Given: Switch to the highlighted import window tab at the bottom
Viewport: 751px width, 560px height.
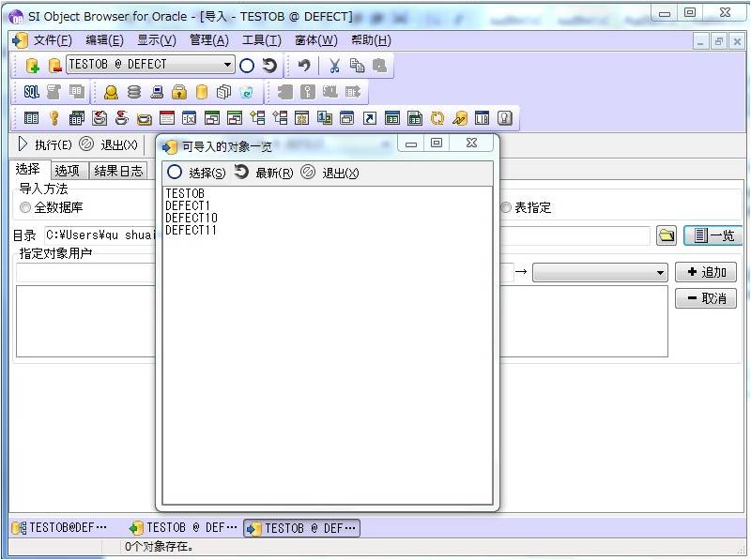Looking at the screenshot, I should coord(301,528).
